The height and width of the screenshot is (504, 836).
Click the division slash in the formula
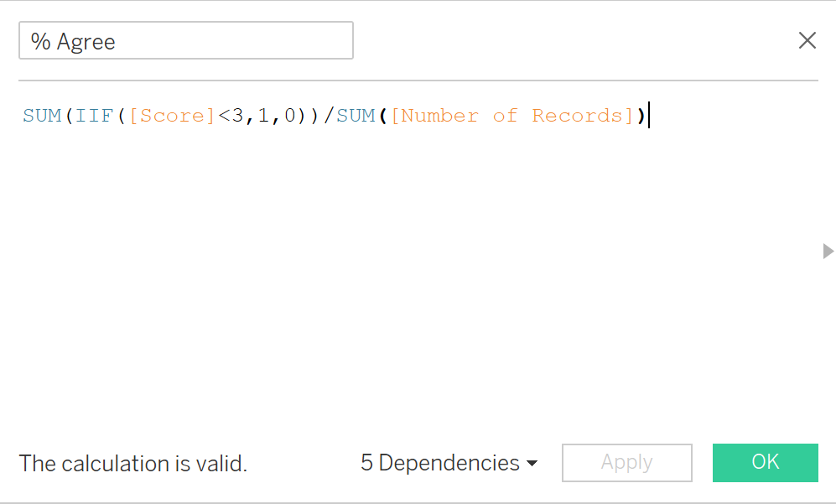click(x=330, y=116)
